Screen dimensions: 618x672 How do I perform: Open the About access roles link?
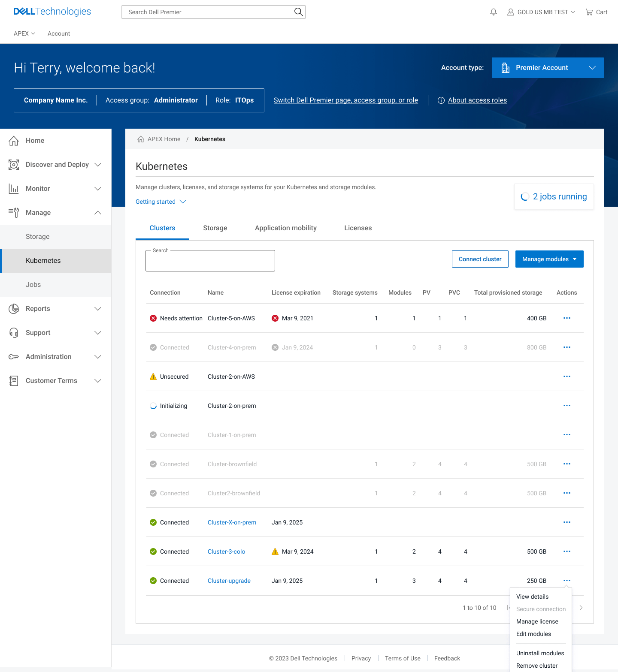click(x=477, y=100)
